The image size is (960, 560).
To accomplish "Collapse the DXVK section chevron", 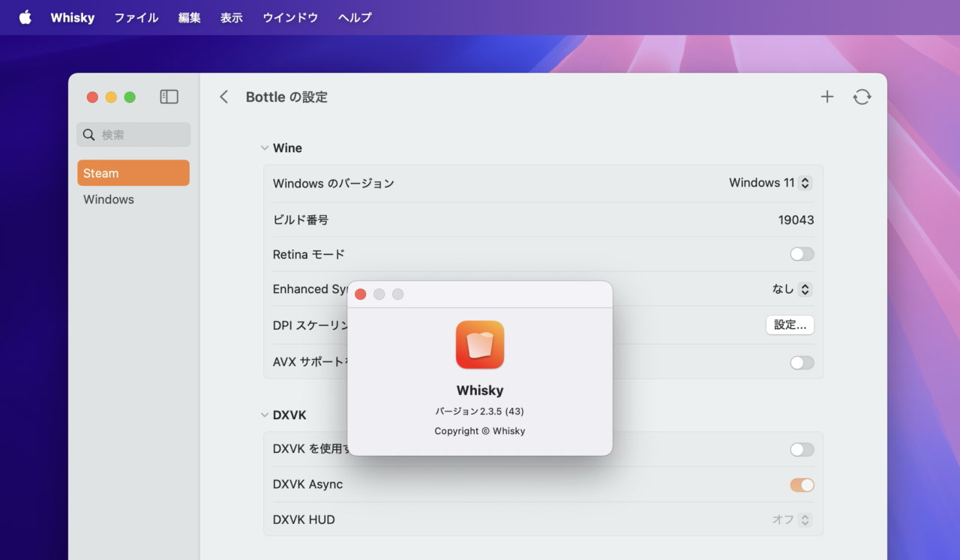I will click(x=265, y=415).
